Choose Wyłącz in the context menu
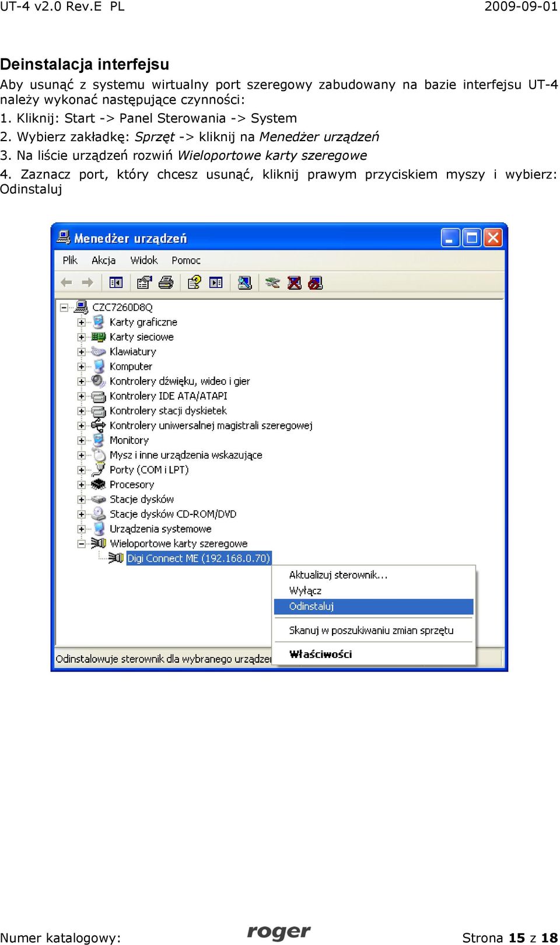This screenshot has width=560, height=945. 373,590
